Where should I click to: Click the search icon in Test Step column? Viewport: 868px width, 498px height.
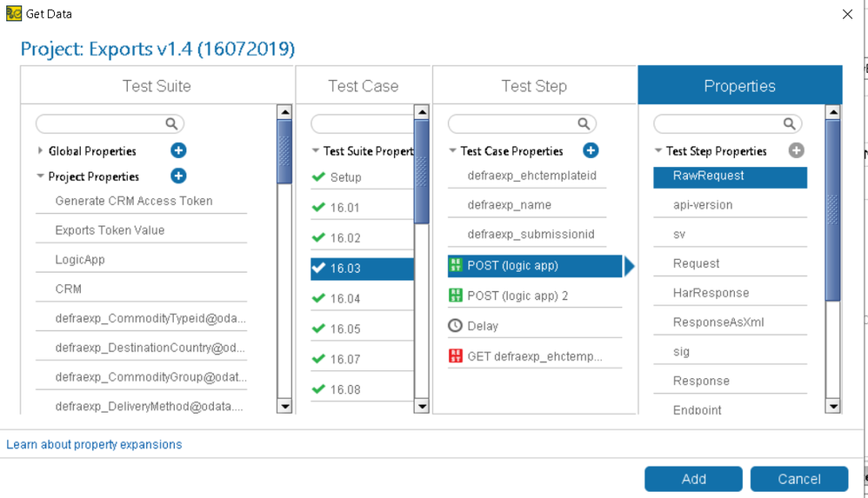tap(584, 124)
